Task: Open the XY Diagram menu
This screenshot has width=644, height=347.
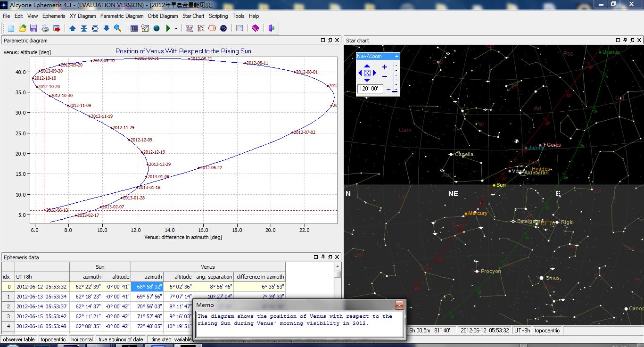Action: pos(83,16)
